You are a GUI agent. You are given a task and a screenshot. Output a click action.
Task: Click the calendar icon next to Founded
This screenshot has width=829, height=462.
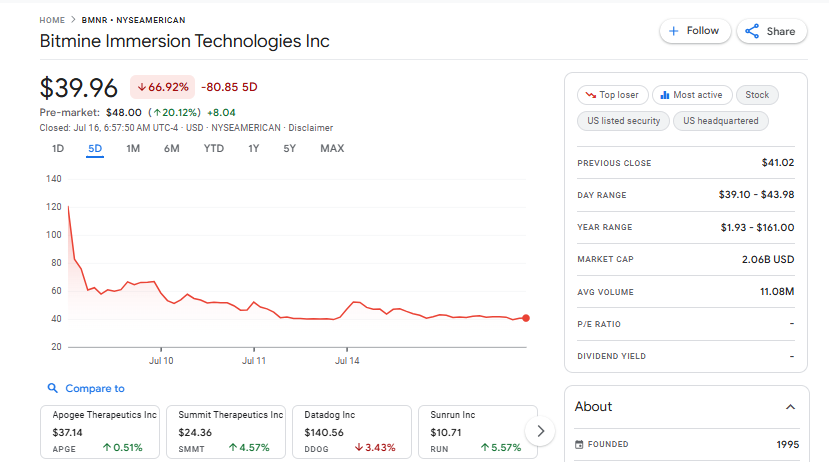(579, 445)
